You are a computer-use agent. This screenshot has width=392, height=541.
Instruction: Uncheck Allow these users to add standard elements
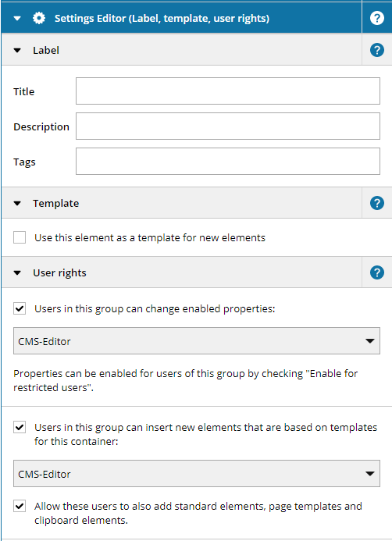click(20, 506)
